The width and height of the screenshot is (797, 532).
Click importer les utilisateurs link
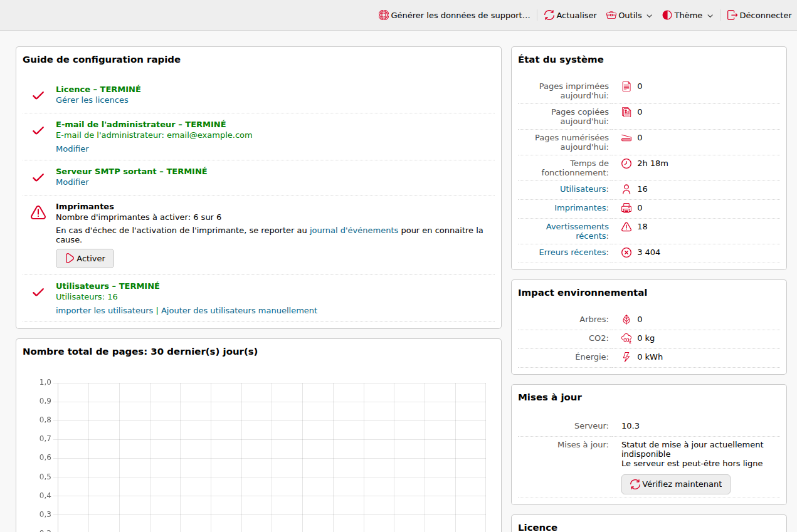104,311
